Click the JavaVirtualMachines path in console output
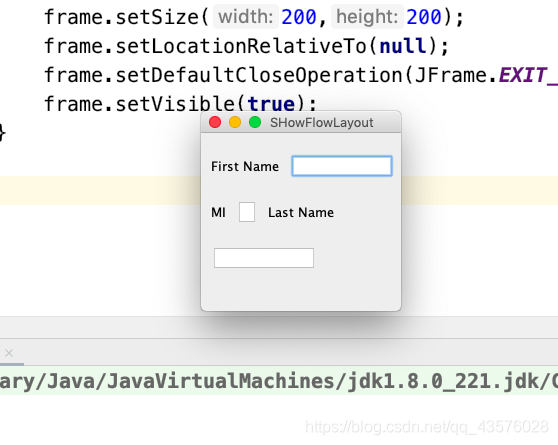558x445 pixels. coord(279,381)
